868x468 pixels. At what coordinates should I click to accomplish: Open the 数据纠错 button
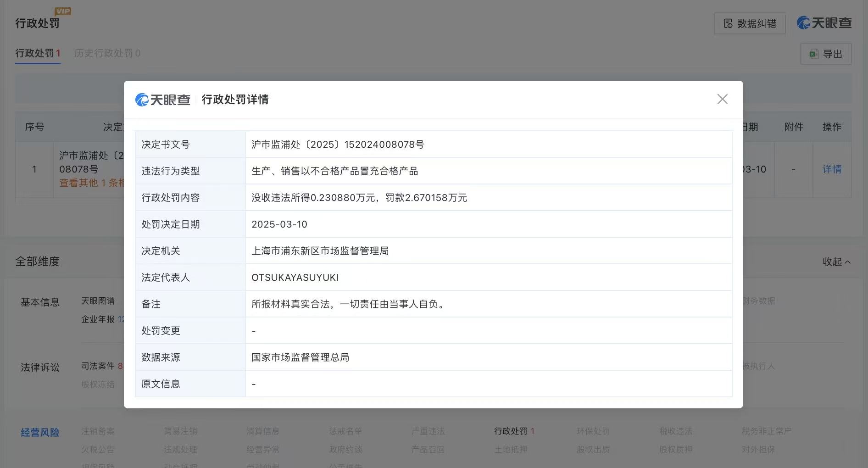tap(750, 23)
